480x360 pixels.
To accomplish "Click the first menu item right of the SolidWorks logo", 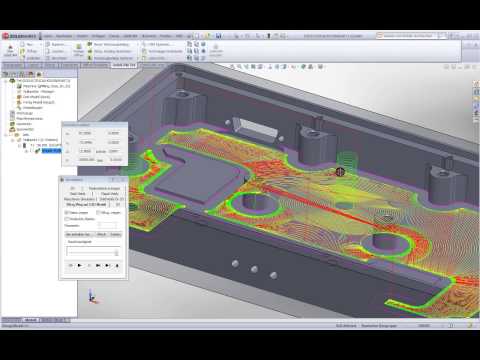I will point(48,36).
